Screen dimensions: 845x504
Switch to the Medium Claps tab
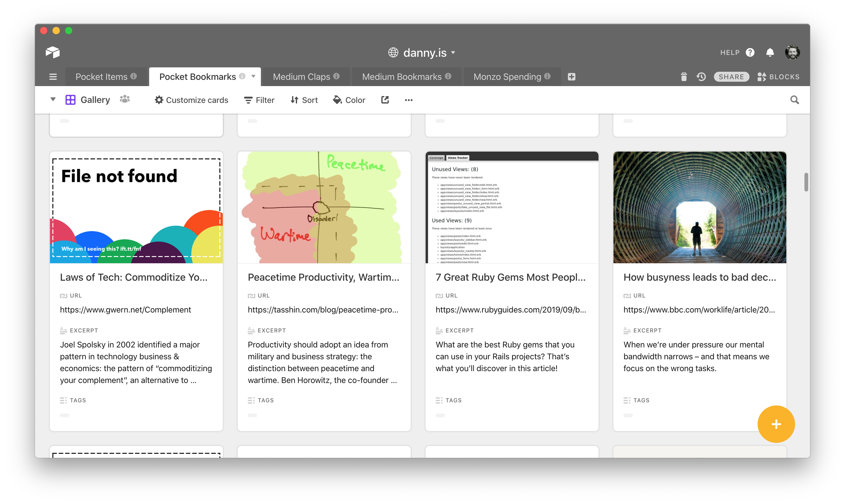pos(301,77)
